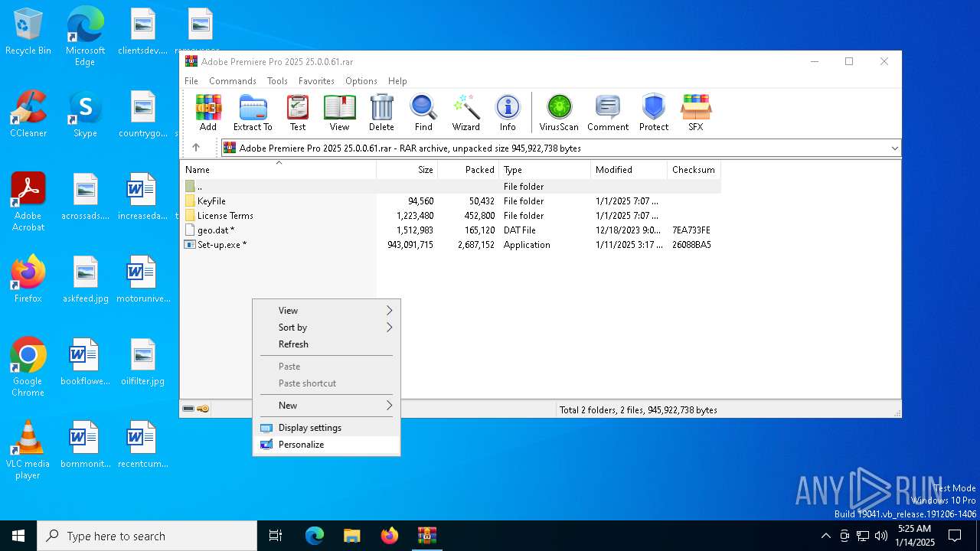Click the volume icon in system tray

pos(880,536)
